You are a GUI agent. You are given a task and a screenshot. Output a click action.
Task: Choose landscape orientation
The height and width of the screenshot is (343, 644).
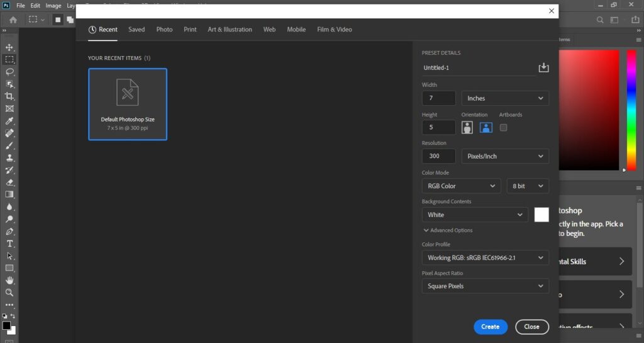(x=486, y=127)
